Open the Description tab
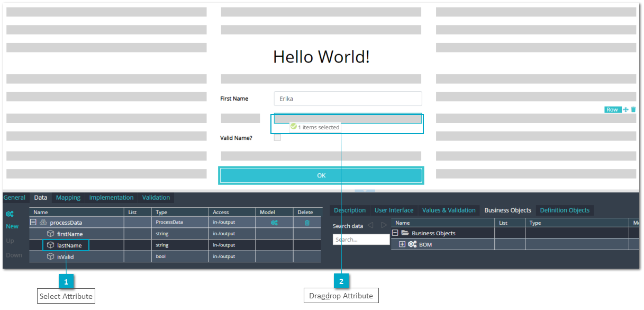Screen dimensions: 644x310 [x=350, y=210]
